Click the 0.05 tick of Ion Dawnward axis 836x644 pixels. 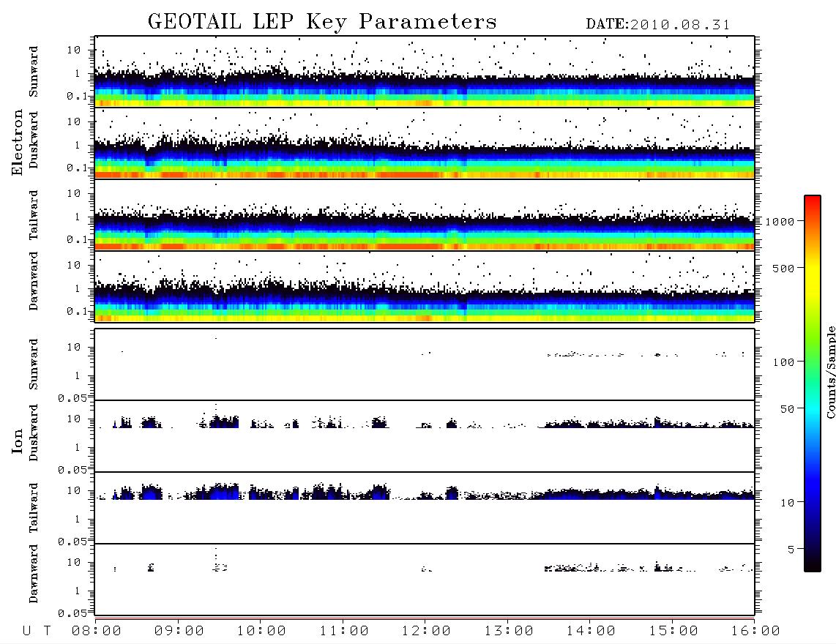72,613
